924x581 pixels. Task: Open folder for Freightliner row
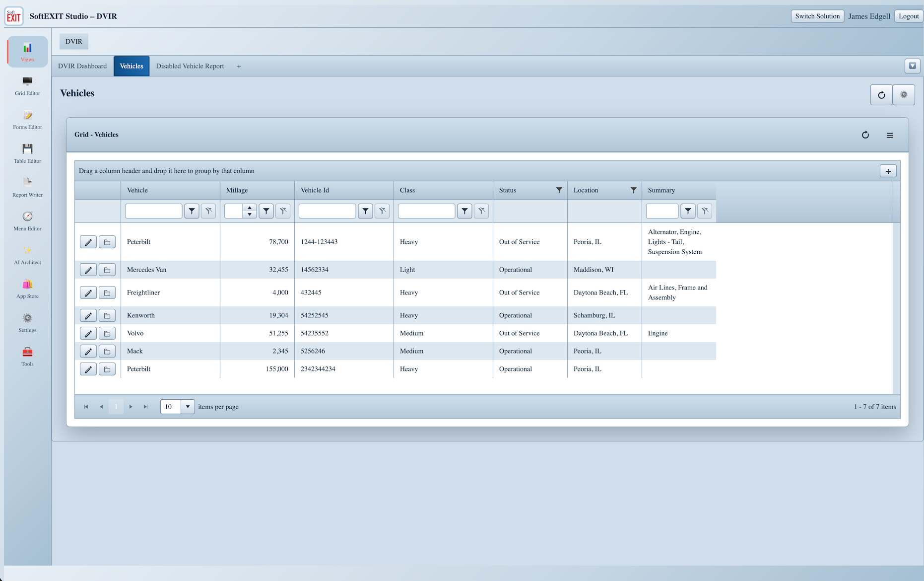[x=107, y=293]
